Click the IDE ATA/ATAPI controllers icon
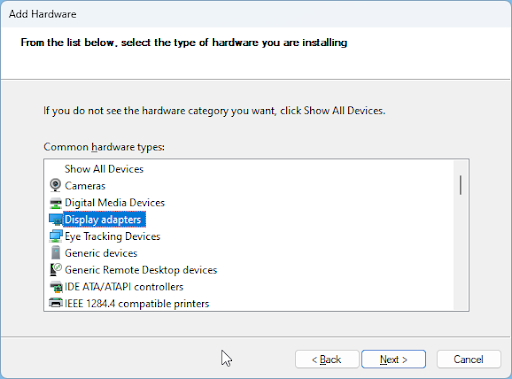The image size is (512, 379). [x=56, y=287]
